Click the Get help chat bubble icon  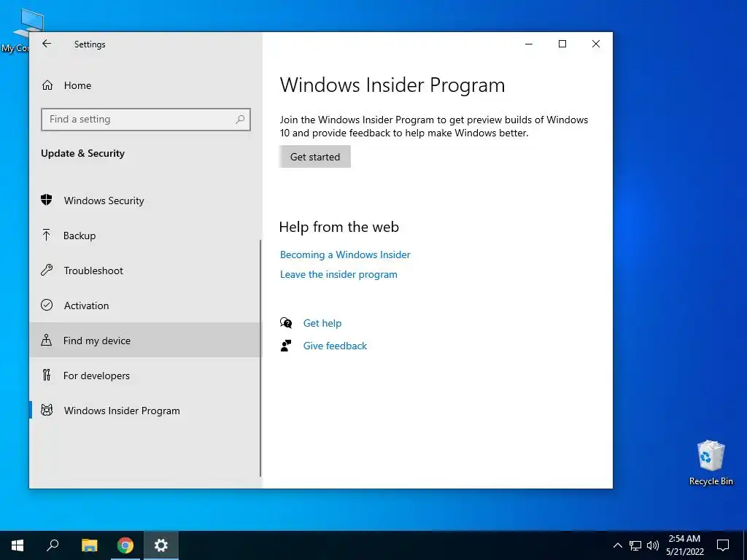[x=286, y=323]
